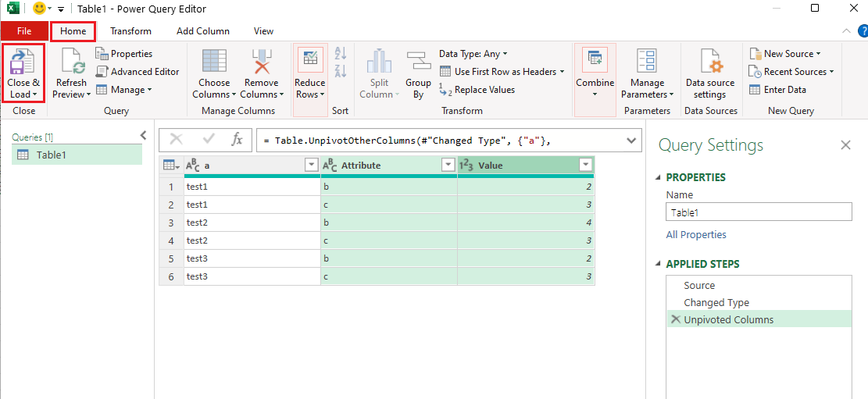Screen dimensions: 868x399
Task: Open the Value column filter dropdown
Action: click(584, 165)
